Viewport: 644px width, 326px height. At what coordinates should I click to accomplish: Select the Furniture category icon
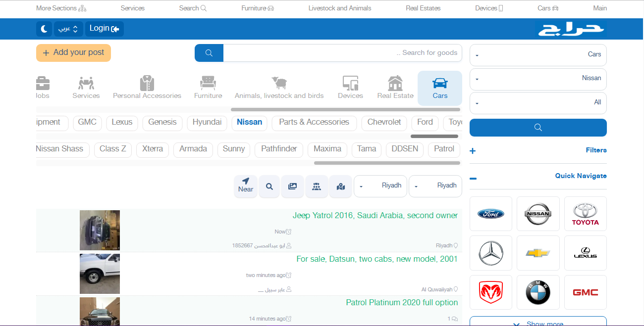[x=208, y=88]
